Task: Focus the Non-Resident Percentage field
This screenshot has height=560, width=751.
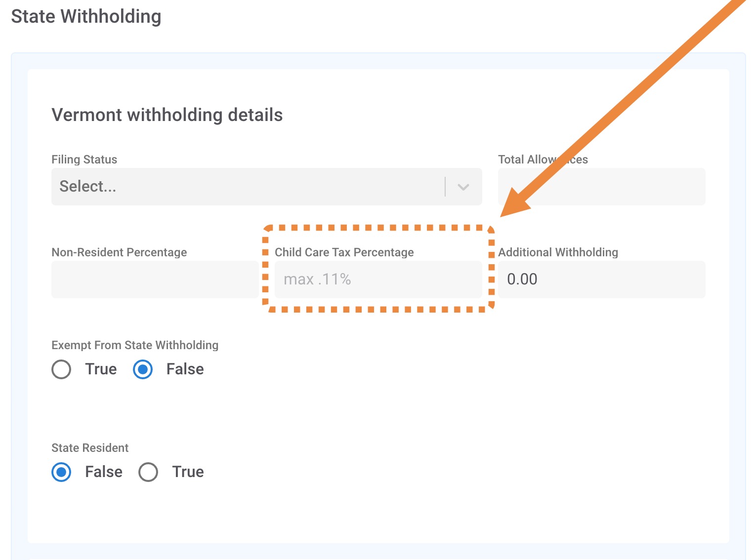Action: (x=154, y=280)
